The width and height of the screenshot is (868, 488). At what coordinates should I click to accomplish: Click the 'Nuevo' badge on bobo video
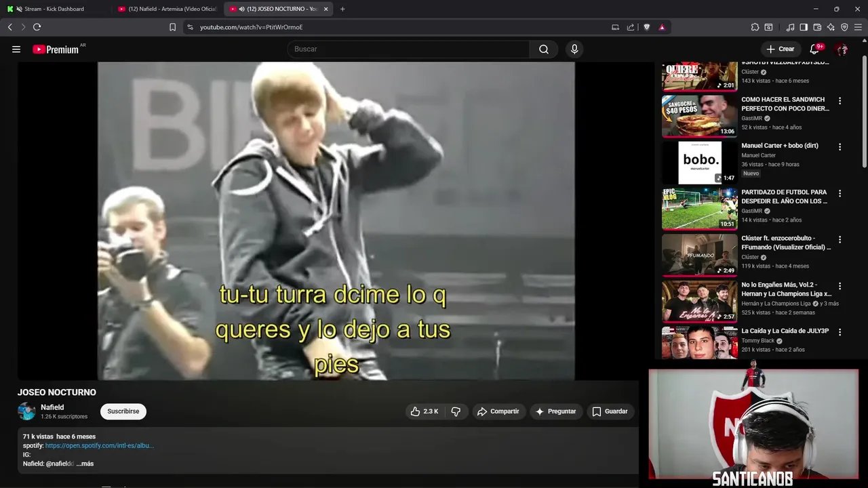click(751, 174)
